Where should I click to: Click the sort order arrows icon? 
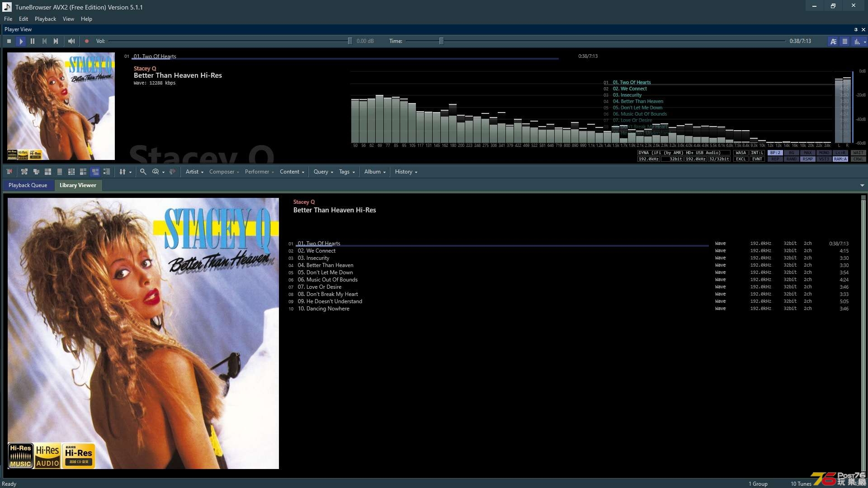pyautogui.click(x=122, y=172)
